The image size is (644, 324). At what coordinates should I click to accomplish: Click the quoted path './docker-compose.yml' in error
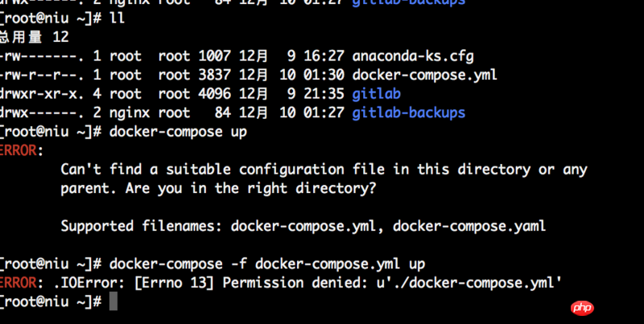tap(473, 282)
